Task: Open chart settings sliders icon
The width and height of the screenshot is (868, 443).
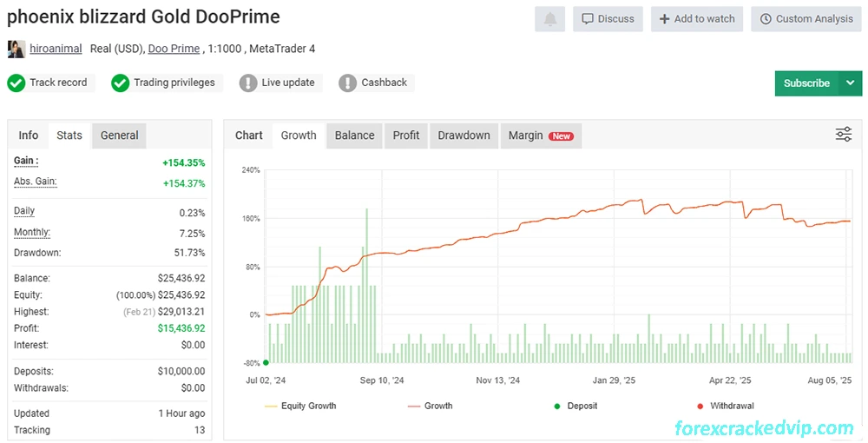Action: pos(844,134)
